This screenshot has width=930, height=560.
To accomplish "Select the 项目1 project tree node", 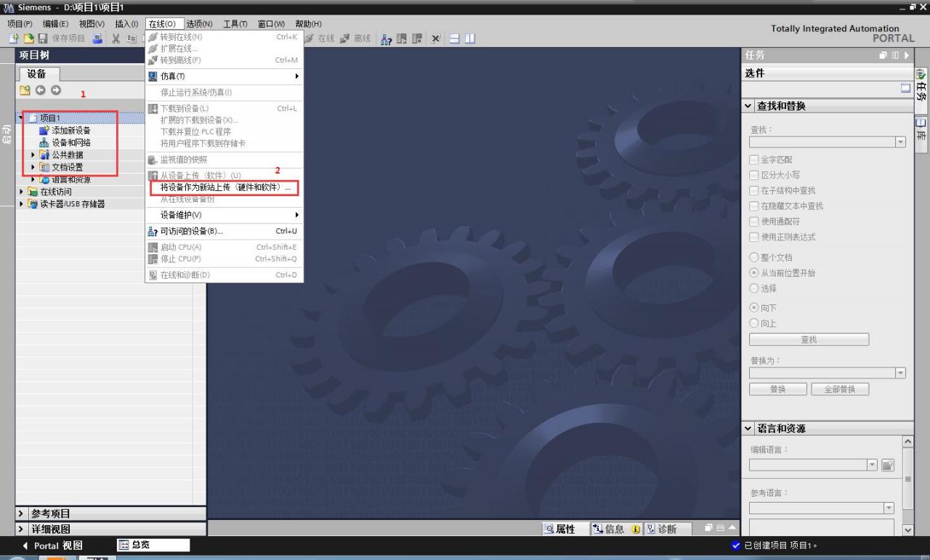I will click(x=50, y=118).
